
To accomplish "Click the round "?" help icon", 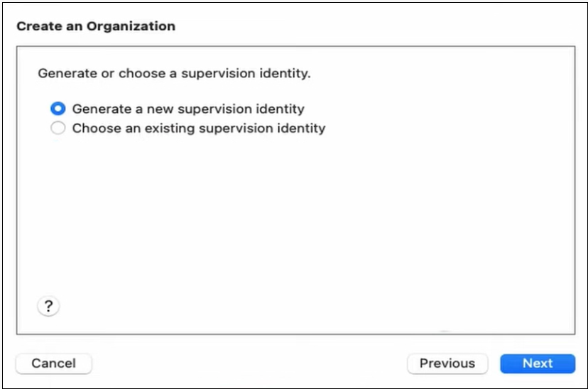I will (48, 306).
